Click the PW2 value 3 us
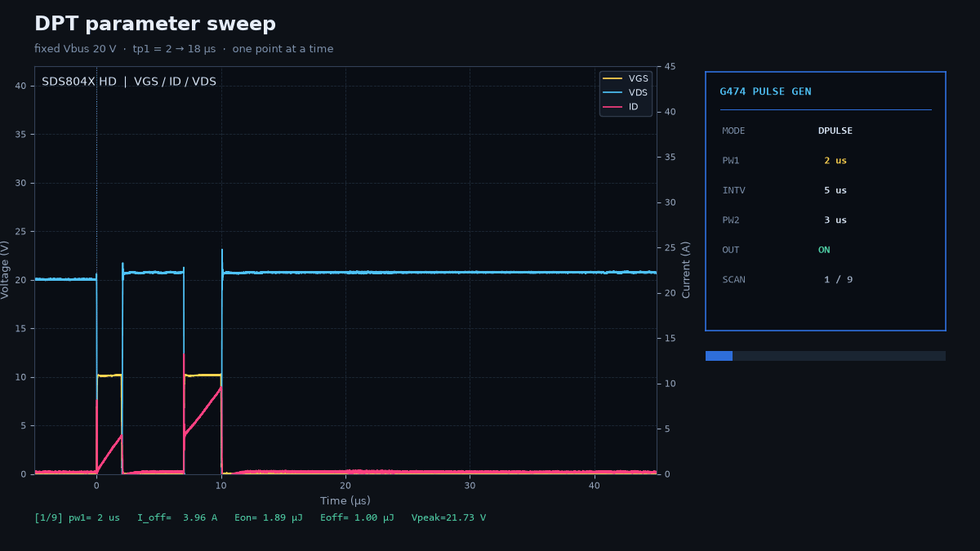Image resolution: width=980 pixels, height=551 pixels. pos(835,220)
